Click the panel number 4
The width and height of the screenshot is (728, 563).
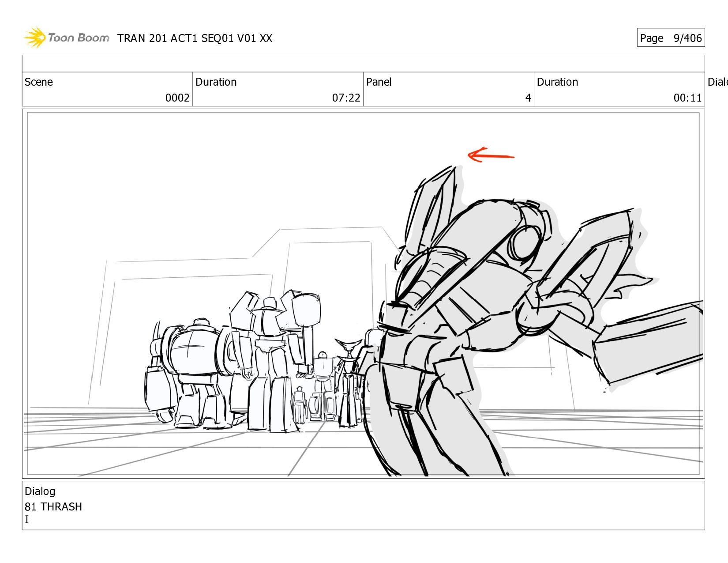[528, 98]
